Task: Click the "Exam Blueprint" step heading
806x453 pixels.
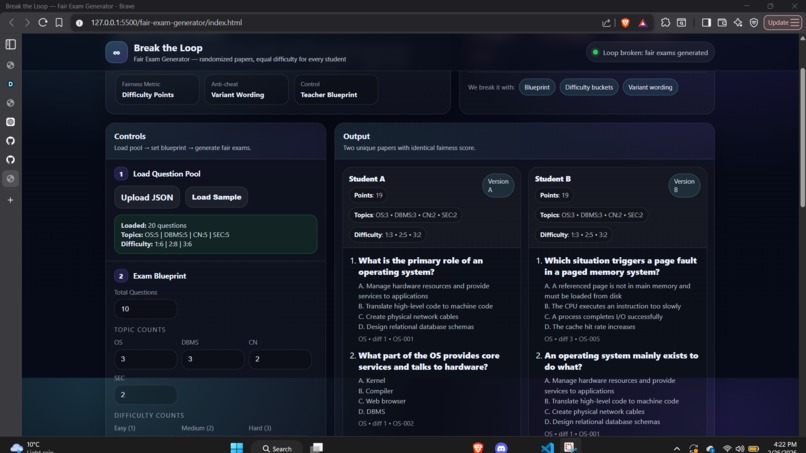Action: [x=159, y=276]
